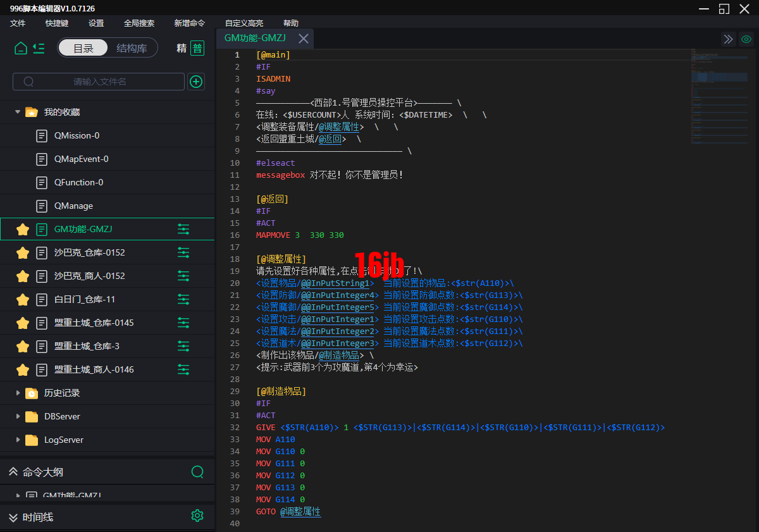Expand the 历史记录 folder
The width and height of the screenshot is (759, 532).
pos(18,393)
